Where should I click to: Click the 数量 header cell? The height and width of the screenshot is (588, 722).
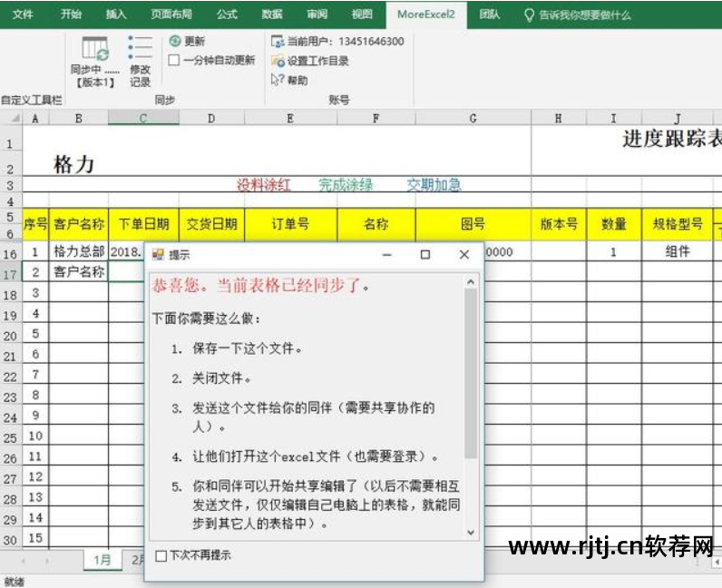tap(614, 224)
